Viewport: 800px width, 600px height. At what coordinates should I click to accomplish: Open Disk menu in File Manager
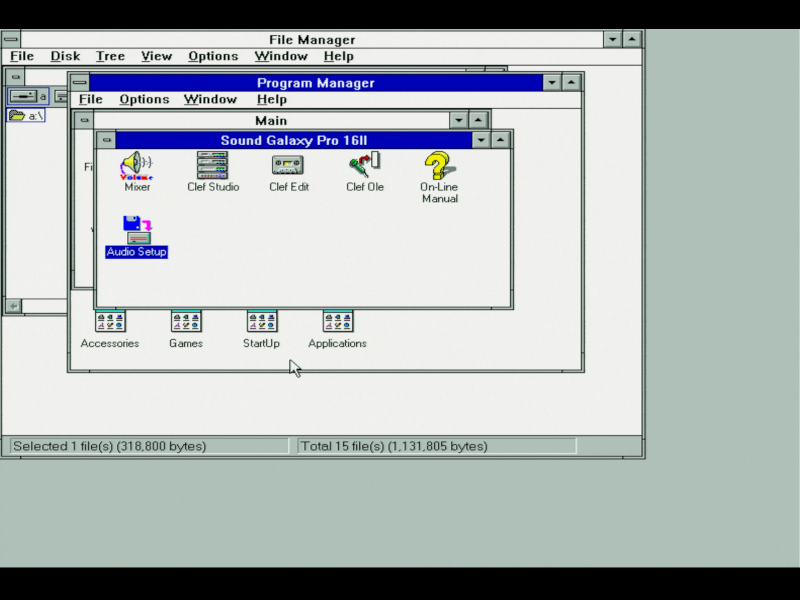(x=65, y=56)
